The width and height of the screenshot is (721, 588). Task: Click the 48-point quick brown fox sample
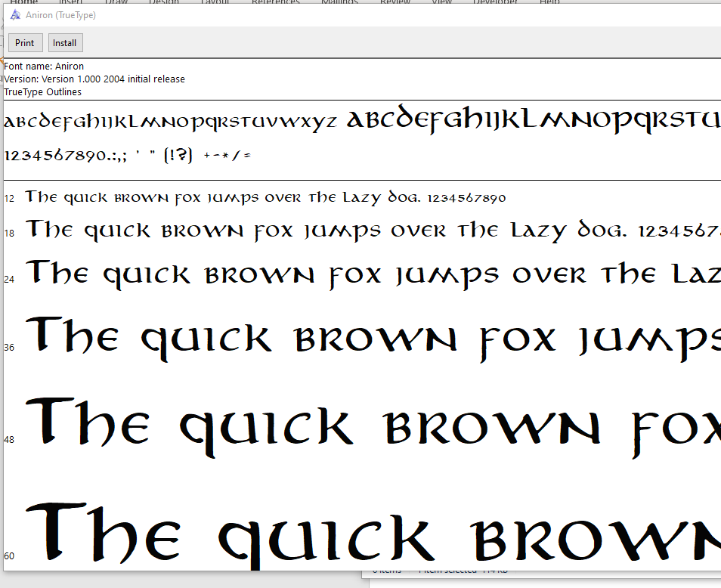tap(373, 428)
